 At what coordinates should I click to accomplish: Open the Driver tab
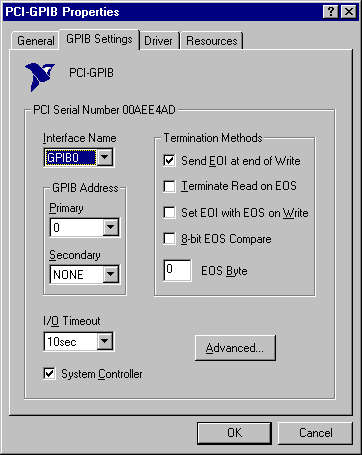point(158,41)
